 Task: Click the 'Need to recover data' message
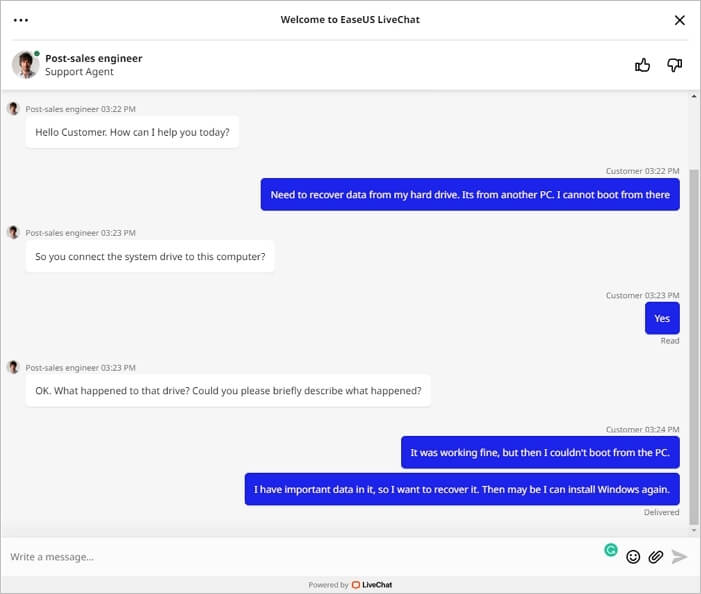pyautogui.click(x=470, y=195)
